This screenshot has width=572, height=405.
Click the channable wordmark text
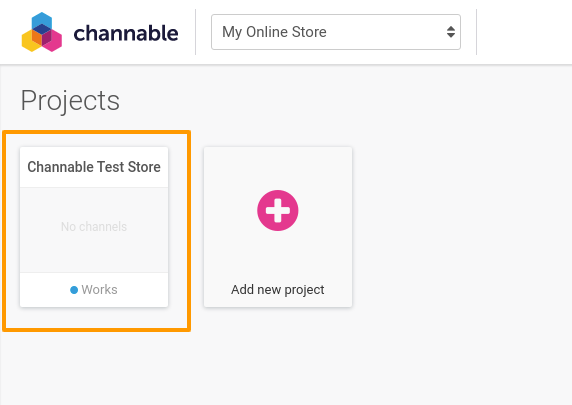click(x=126, y=33)
